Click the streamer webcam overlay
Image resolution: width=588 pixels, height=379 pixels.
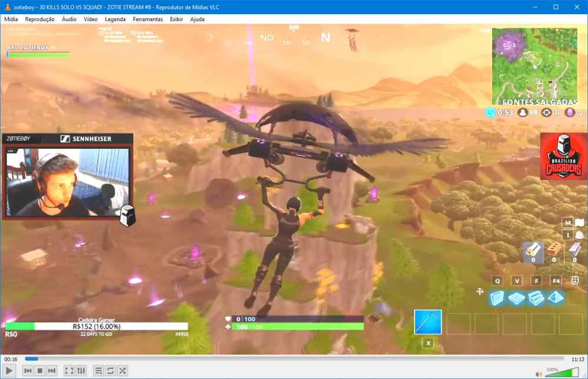click(x=68, y=182)
